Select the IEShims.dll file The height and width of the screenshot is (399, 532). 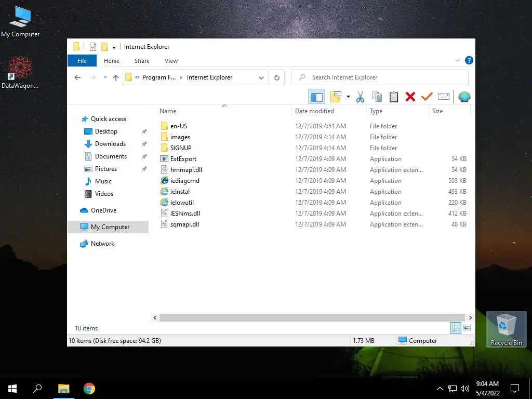pos(185,214)
